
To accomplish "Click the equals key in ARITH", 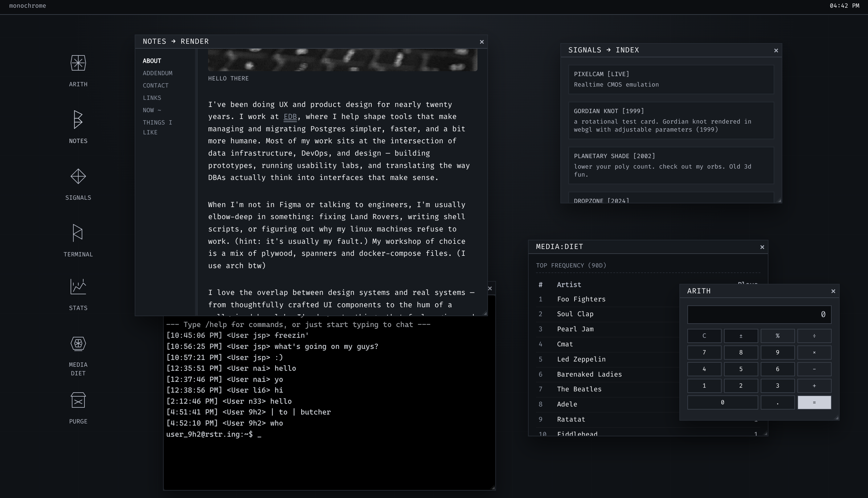I will click(814, 402).
